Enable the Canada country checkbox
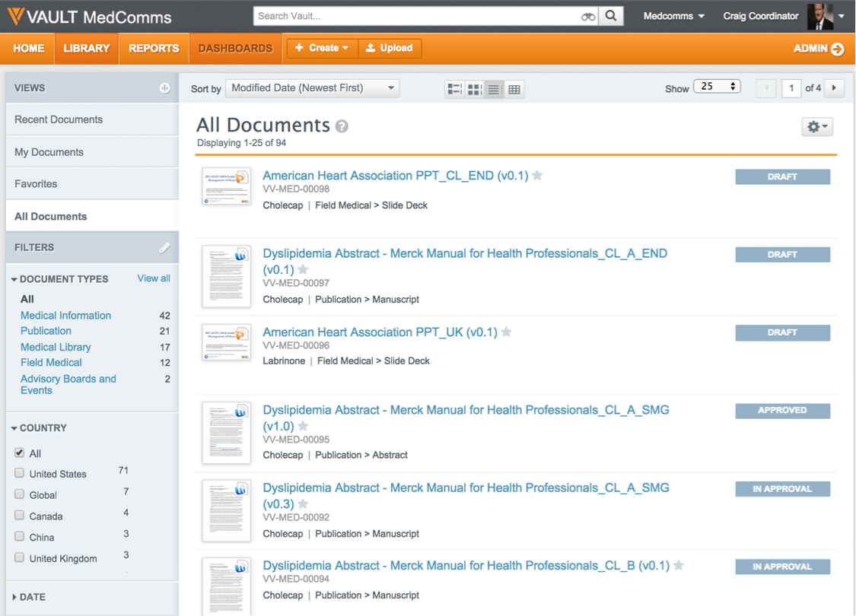 point(20,516)
